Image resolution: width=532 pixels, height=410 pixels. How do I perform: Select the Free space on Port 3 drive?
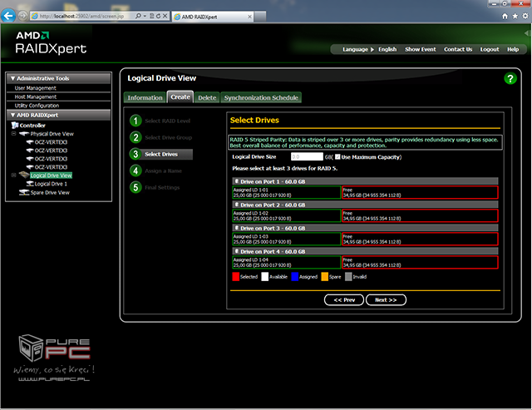coord(420,239)
